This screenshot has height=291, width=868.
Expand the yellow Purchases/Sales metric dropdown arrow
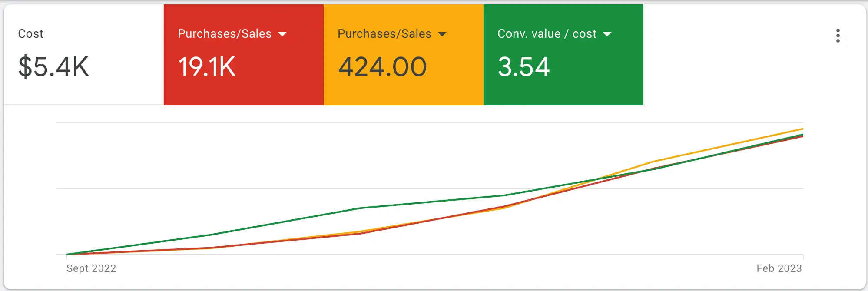click(442, 34)
